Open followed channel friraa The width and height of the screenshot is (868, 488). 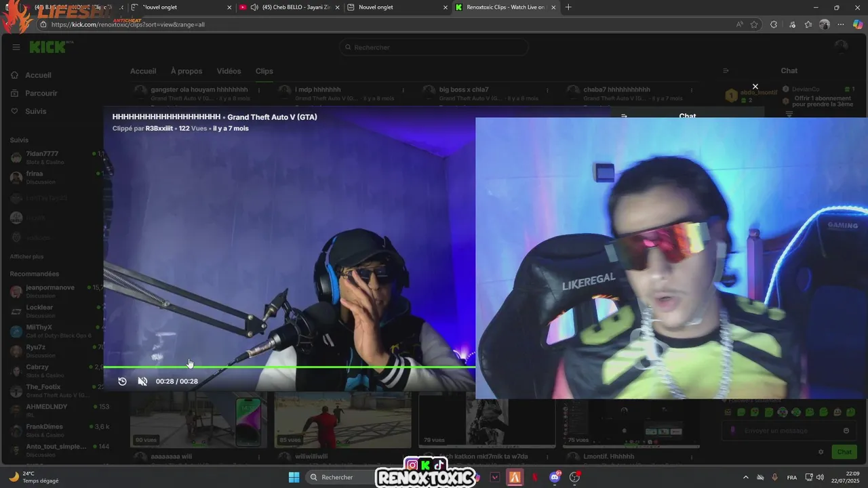(56, 178)
